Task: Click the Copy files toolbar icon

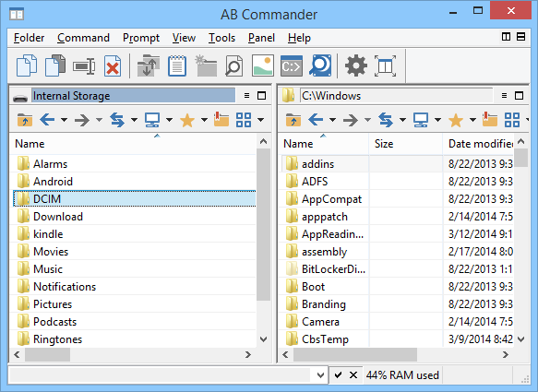Action: [27, 65]
